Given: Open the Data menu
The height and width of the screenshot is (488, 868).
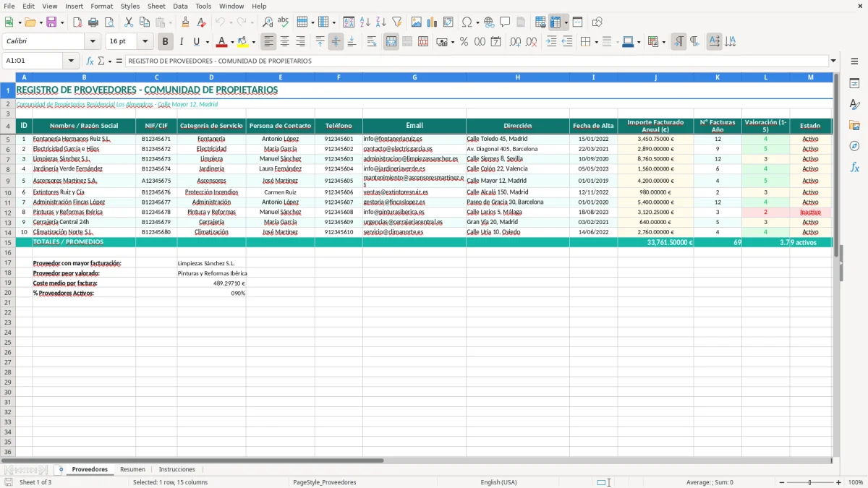Looking at the screenshot, I should (180, 6).
